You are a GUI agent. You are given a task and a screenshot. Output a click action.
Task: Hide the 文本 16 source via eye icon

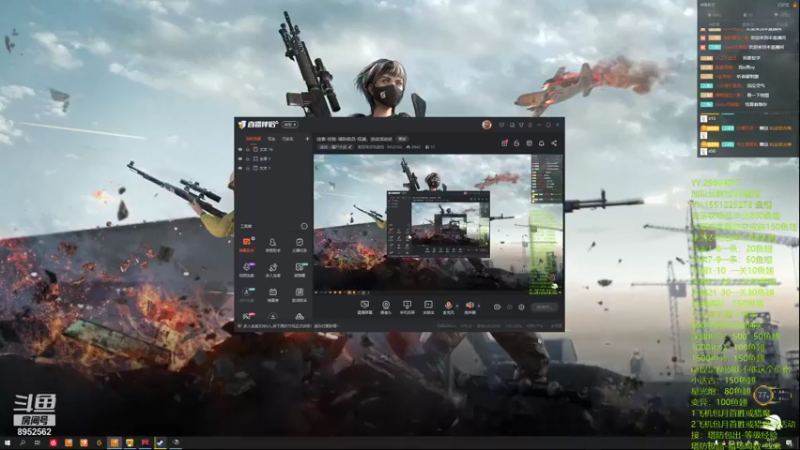[x=240, y=149]
